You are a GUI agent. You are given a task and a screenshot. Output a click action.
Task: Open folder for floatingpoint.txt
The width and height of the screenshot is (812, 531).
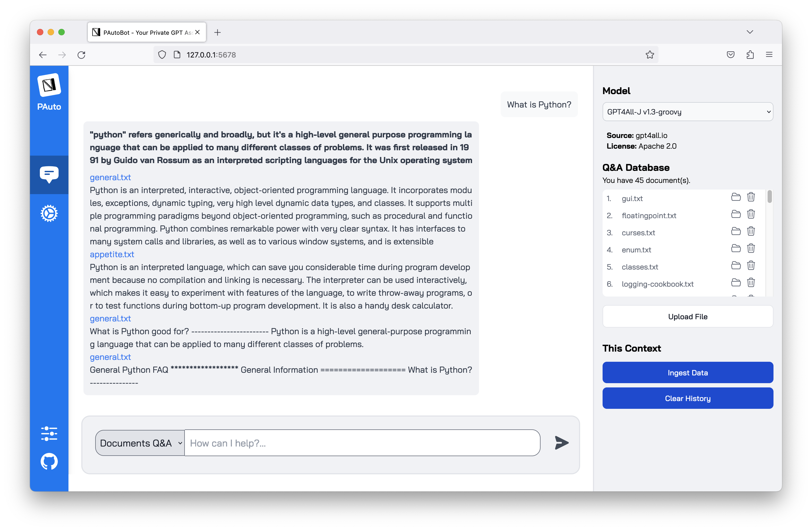(x=736, y=214)
